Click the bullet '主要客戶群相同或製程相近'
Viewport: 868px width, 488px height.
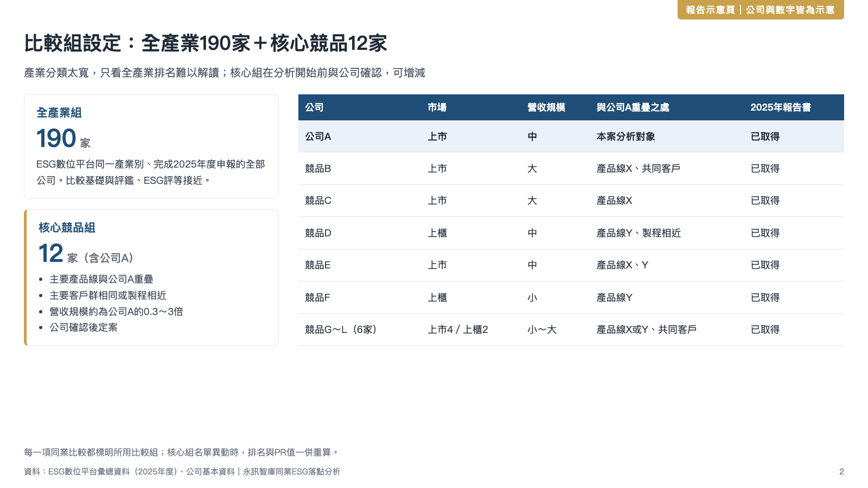(x=108, y=296)
